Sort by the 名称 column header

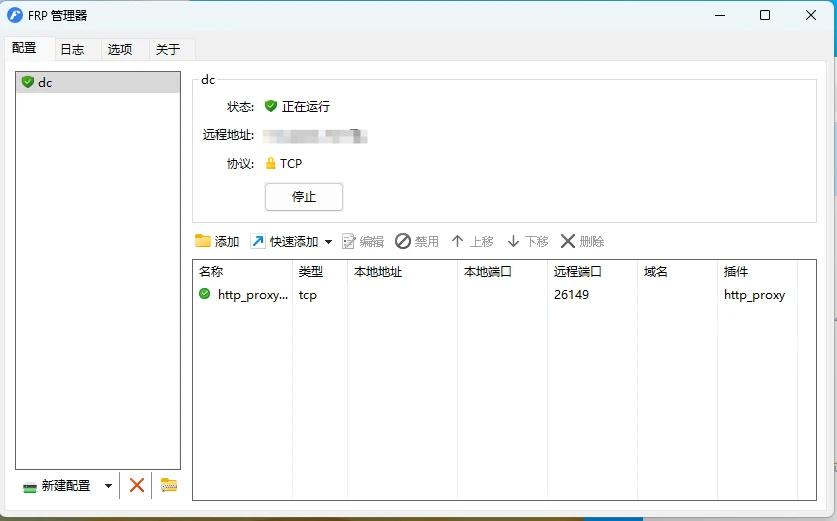click(x=243, y=272)
